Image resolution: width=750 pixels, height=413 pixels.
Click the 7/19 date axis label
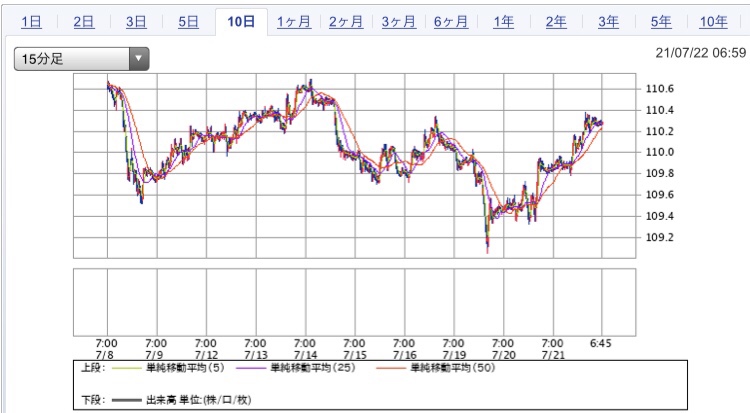(x=454, y=355)
